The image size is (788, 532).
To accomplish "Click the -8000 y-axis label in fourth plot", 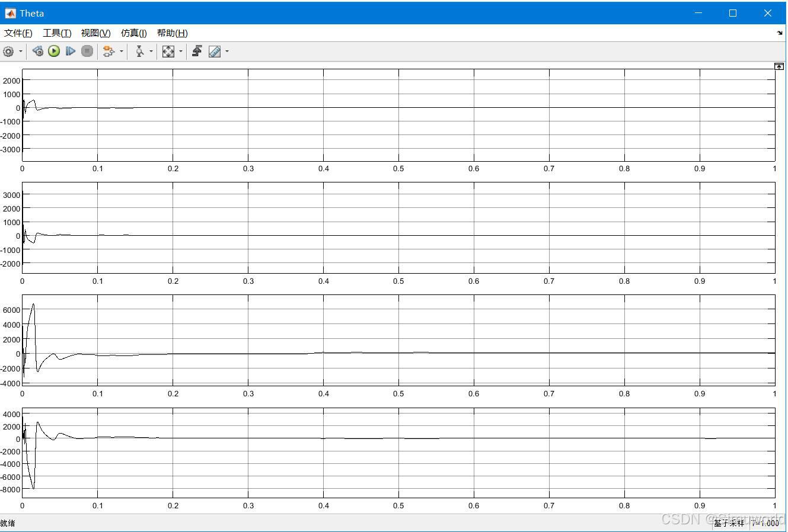I will pos(11,489).
